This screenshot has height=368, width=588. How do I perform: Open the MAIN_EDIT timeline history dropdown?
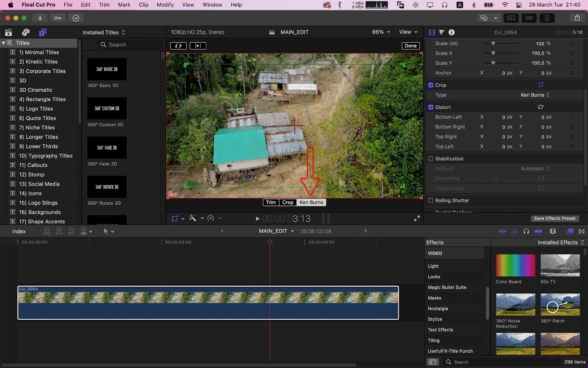(x=276, y=231)
